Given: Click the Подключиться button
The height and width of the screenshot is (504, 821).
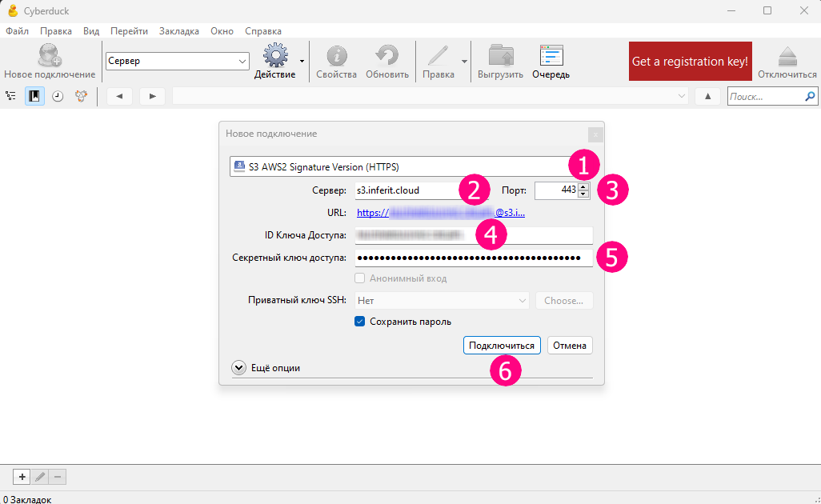Looking at the screenshot, I should pos(502,346).
